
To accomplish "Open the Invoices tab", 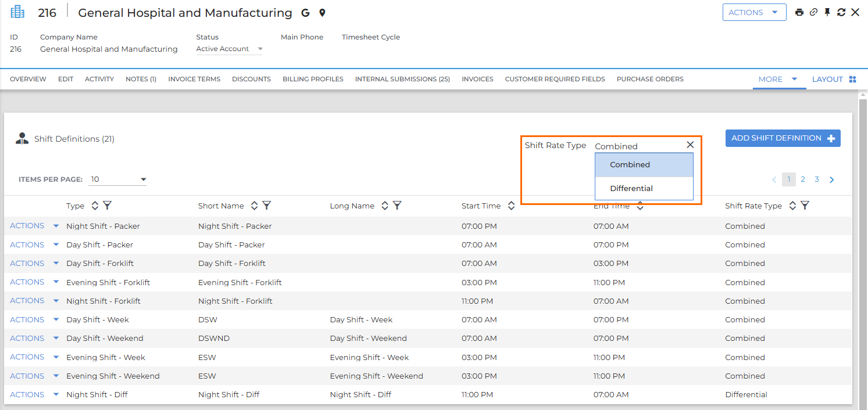I will click(477, 79).
